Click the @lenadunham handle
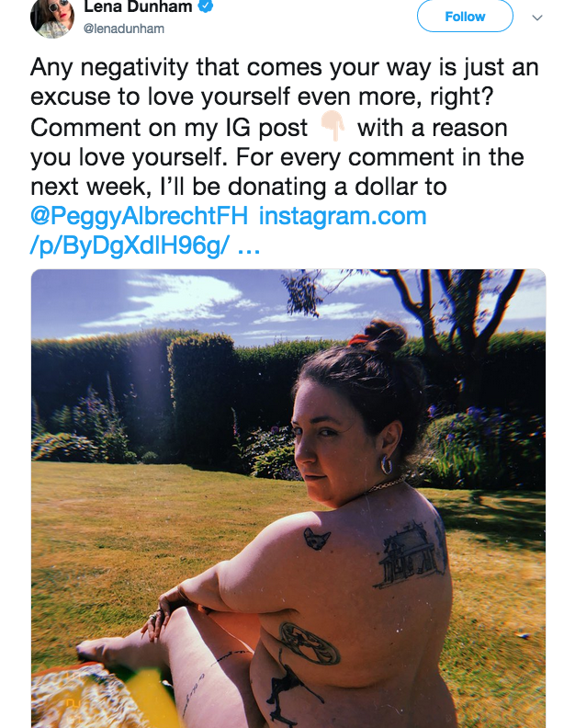The image size is (564, 728). 124,28
